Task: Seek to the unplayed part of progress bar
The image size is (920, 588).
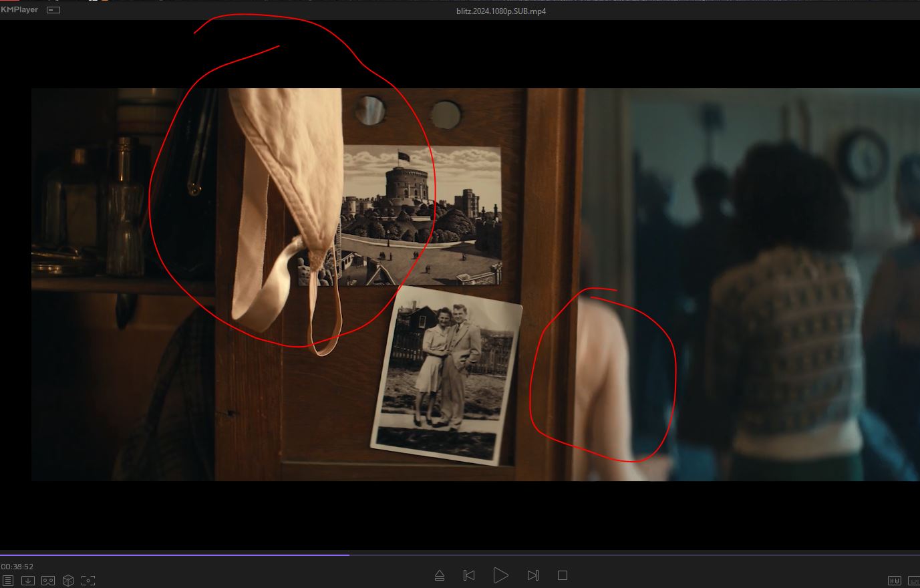Action: coord(601,555)
